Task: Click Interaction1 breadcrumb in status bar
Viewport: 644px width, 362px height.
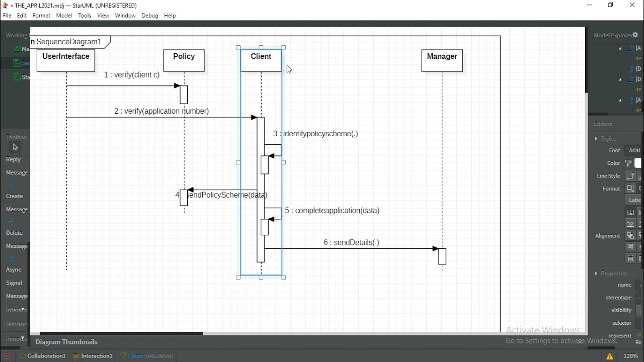Action: click(x=93, y=356)
